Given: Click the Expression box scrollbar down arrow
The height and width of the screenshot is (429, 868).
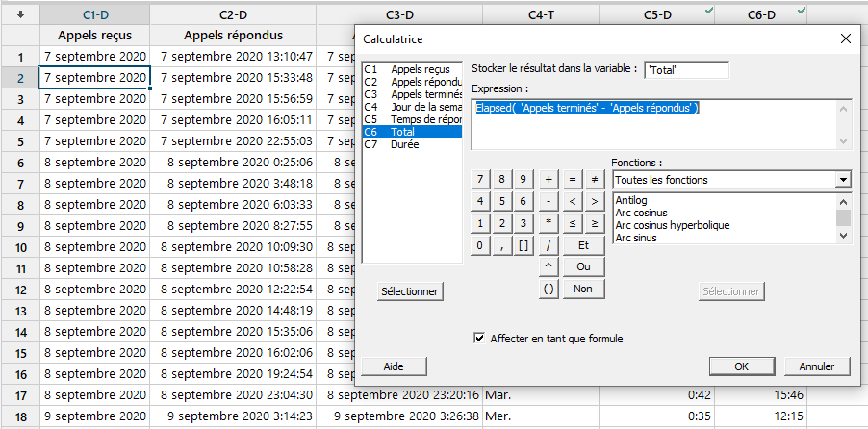Looking at the screenshot, I should point(843,141).
